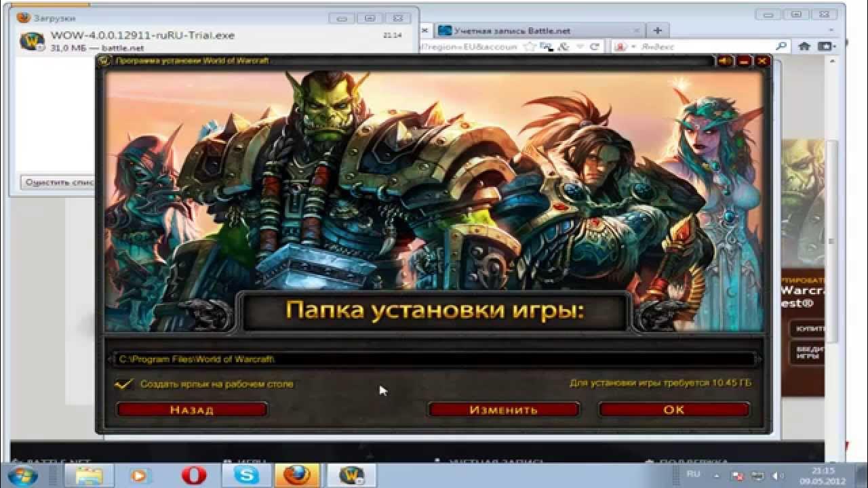Open the volume tray icon
Screen dimensions: 868x488
point(778,476)
